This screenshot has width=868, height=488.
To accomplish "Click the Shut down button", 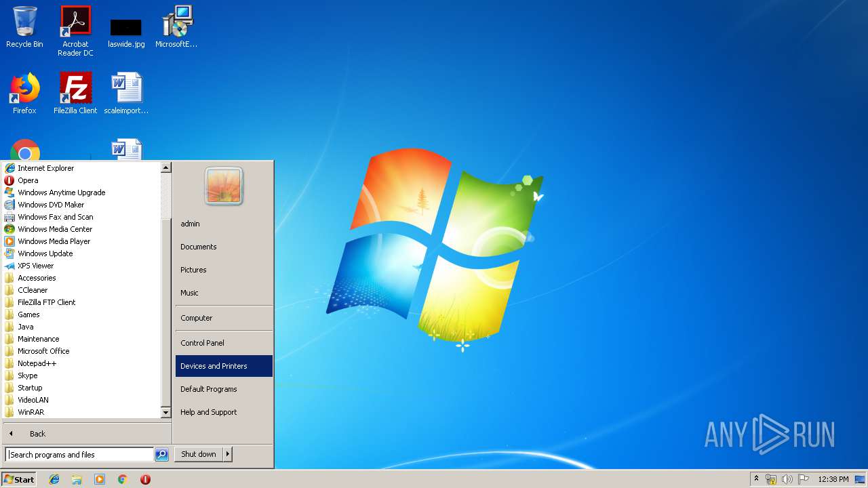I will coord(199,454).
